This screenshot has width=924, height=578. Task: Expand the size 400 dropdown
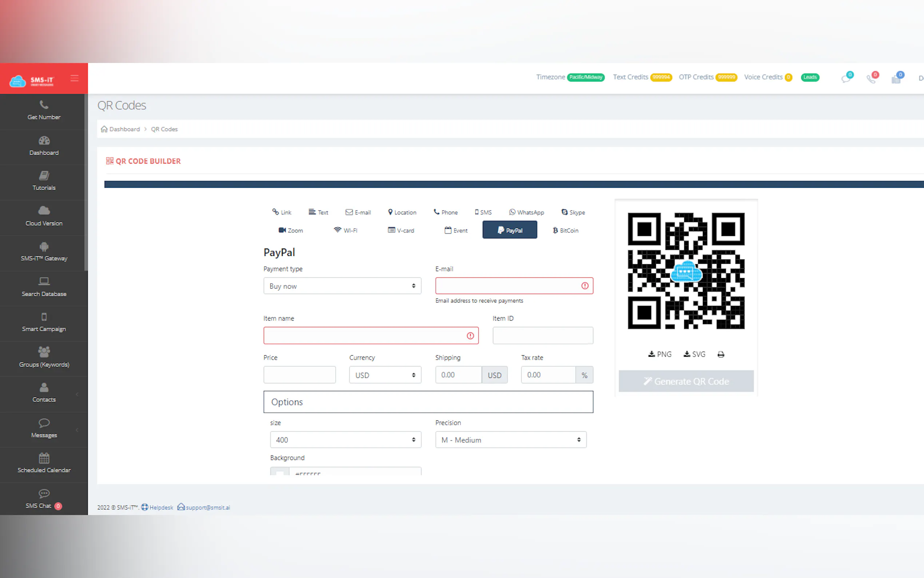tap(345, 440)
